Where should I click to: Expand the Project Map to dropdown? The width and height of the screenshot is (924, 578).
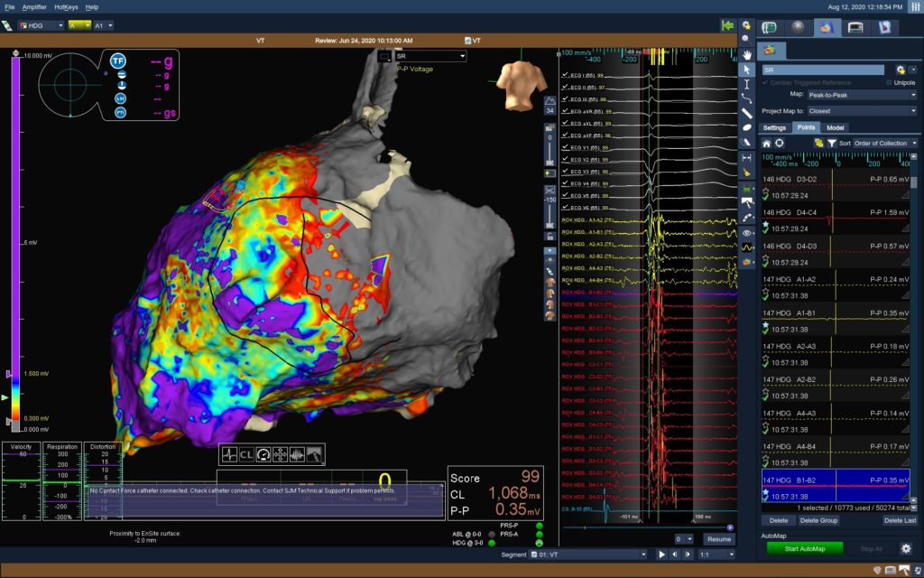tap(861, 110)
